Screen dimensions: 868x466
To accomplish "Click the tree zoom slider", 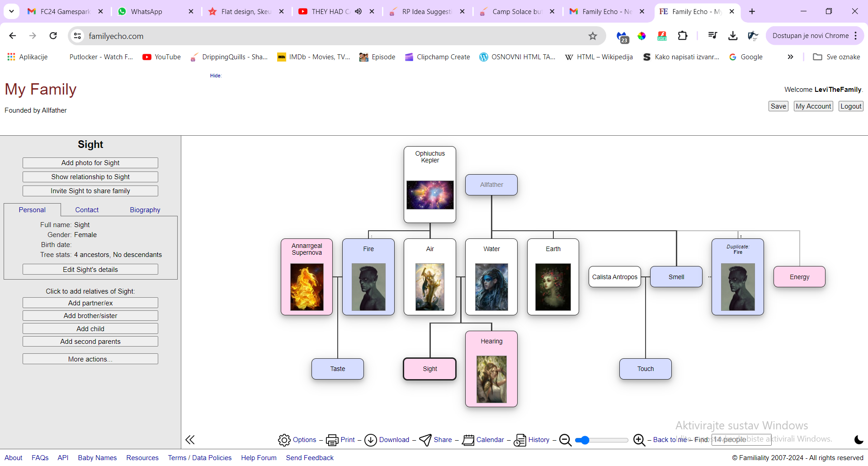I will (601, 440).
